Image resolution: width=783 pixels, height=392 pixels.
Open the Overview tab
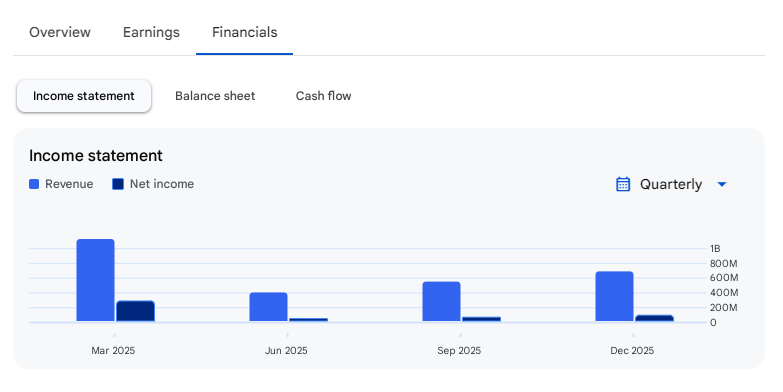coord(60,32)
